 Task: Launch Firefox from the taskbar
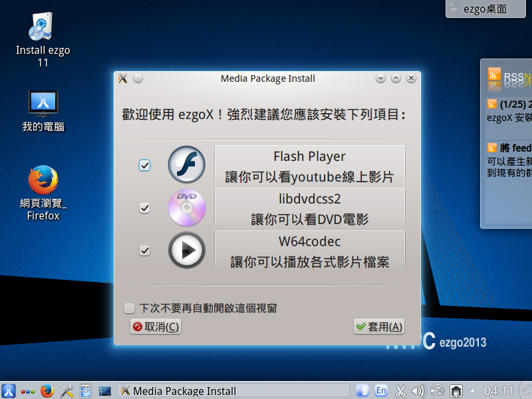47,391
